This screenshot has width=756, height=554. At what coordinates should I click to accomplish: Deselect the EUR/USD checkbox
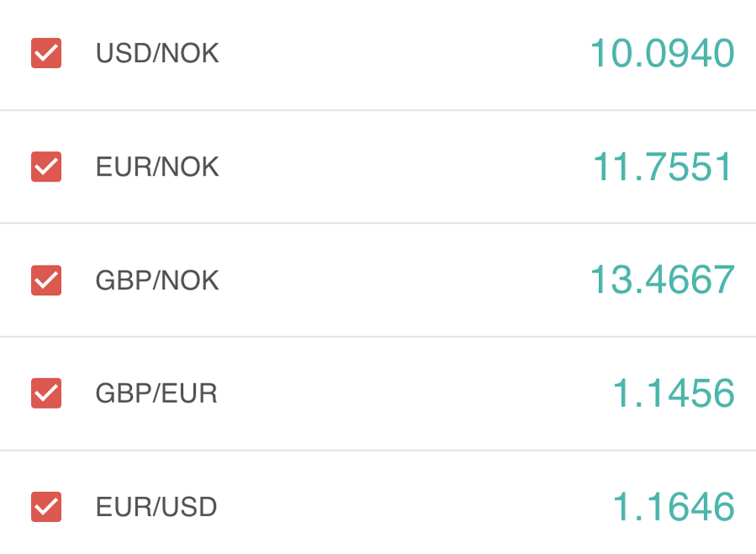point(46,507)
